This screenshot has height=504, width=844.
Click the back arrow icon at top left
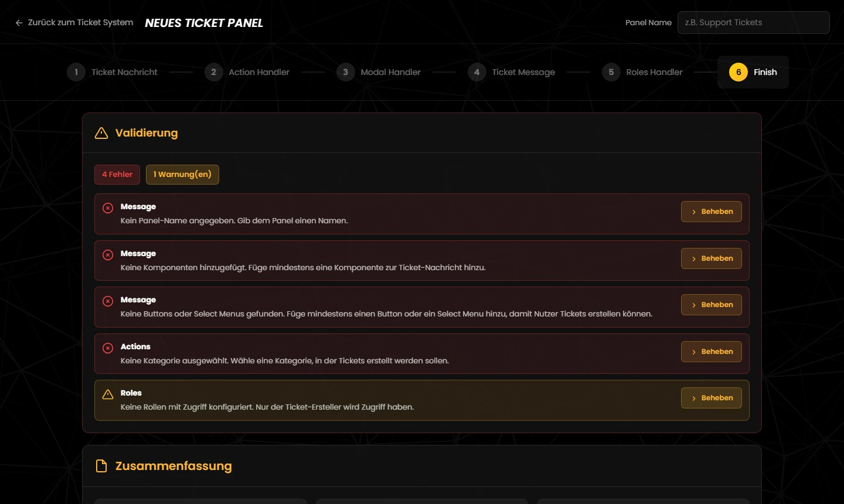(19, 23)
